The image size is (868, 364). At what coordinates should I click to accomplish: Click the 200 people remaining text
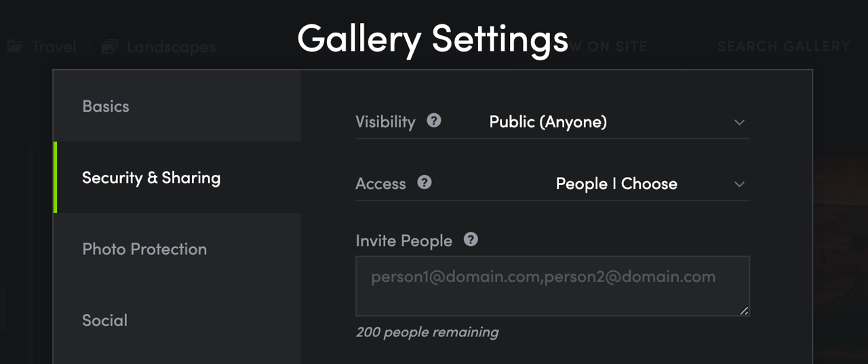[427, 332]
